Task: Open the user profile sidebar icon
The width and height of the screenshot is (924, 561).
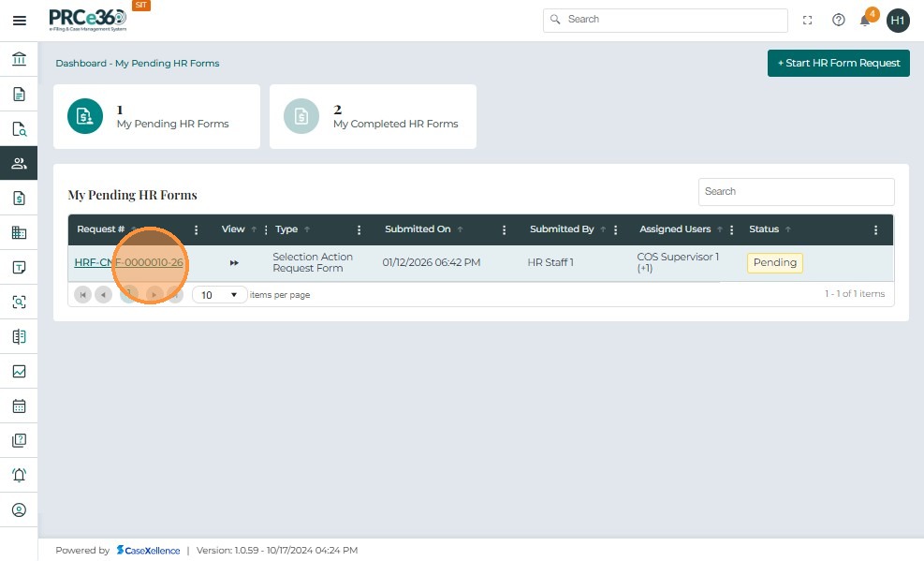Action: 19,509
